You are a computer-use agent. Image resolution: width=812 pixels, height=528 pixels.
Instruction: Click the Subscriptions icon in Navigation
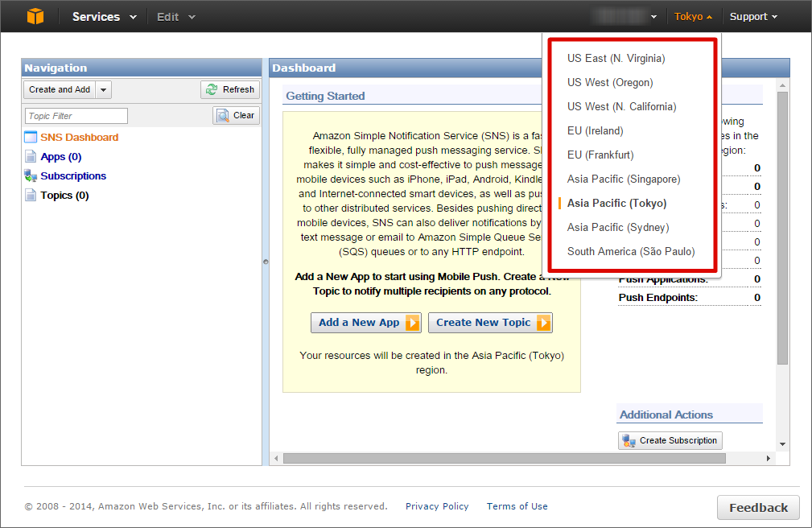(x=31, y=176)
